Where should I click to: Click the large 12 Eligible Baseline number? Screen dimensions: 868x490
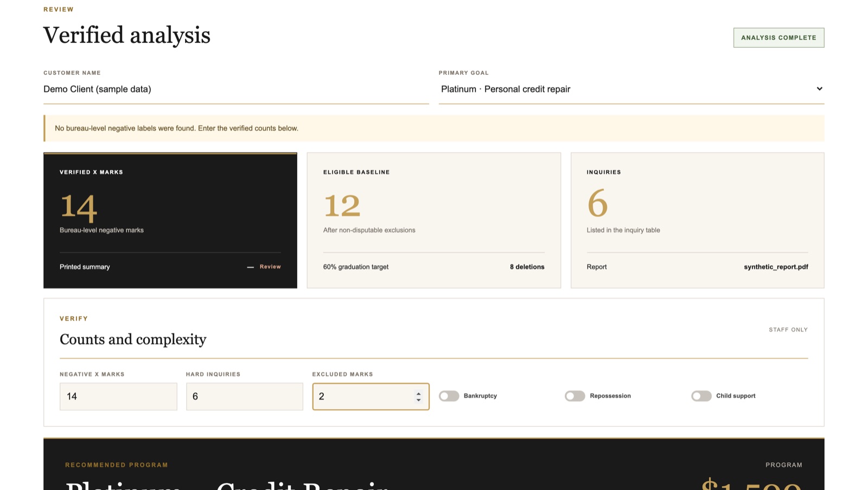pyautogui.click(x=342, y=205)
